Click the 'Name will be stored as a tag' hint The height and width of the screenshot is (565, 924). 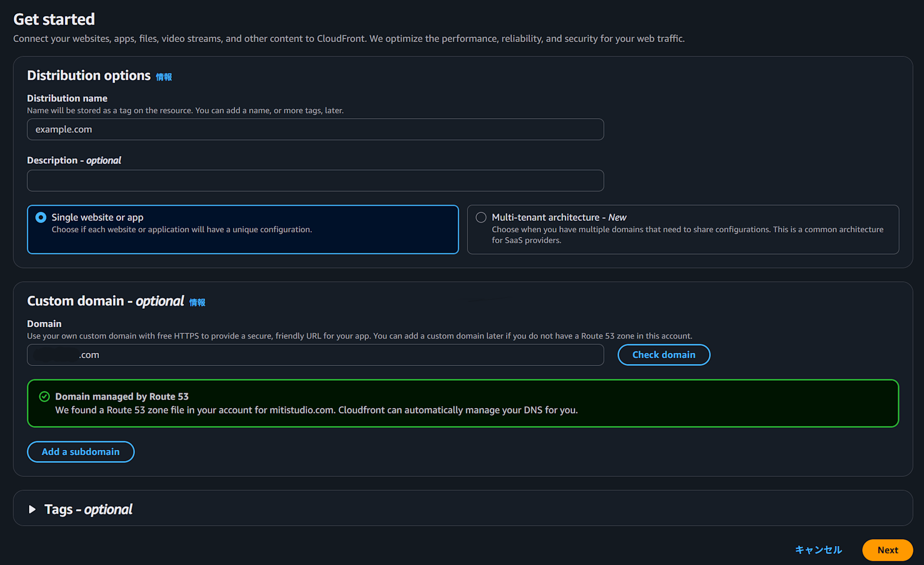[x=185, y=110]
